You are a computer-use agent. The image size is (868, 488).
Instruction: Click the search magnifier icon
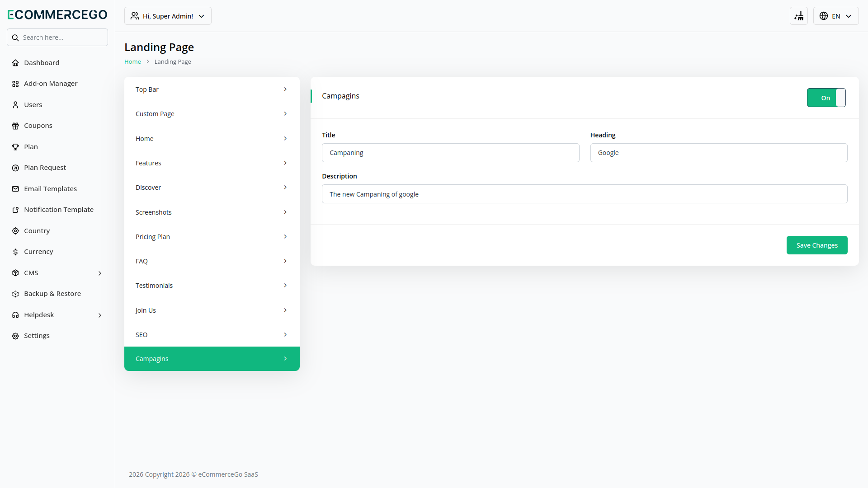point(15,38)
